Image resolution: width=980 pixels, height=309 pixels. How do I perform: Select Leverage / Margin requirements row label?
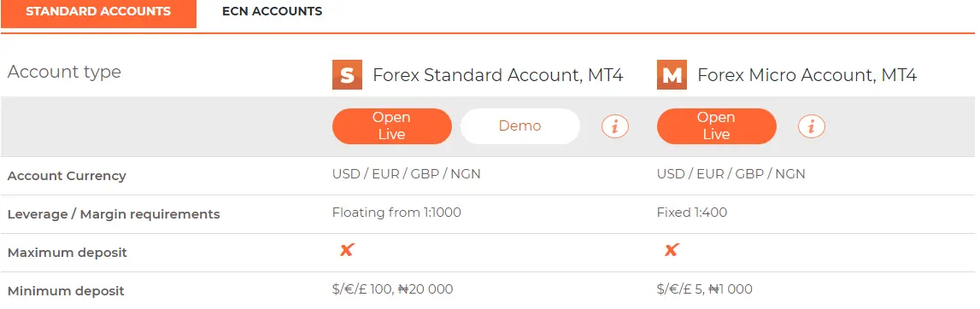click(114, 215)
